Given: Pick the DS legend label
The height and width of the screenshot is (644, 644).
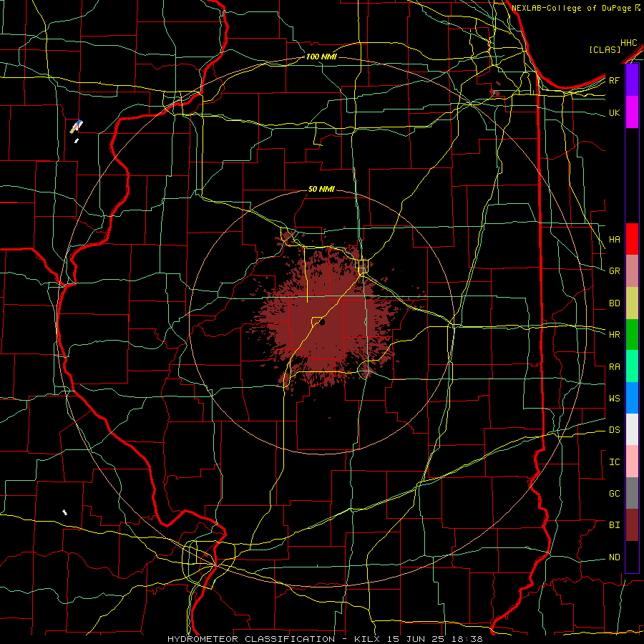Looking at the screenshot, I should [615, 430].
